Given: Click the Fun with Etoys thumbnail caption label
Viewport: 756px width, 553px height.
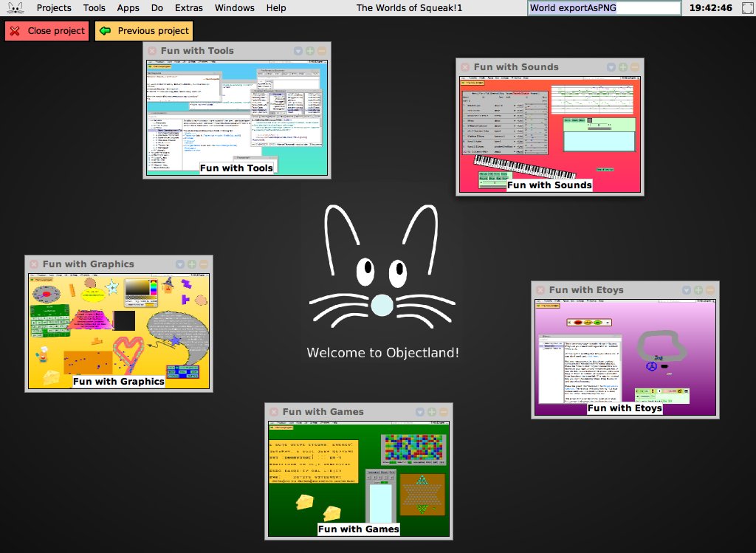Looking at the screenshot, I should 625,408.
